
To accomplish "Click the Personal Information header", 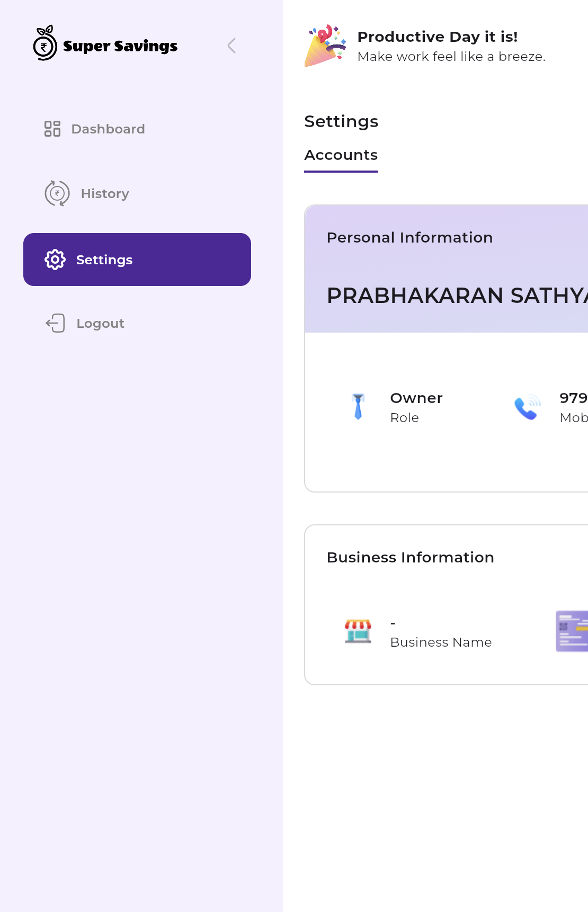I will tap(409, 238).
